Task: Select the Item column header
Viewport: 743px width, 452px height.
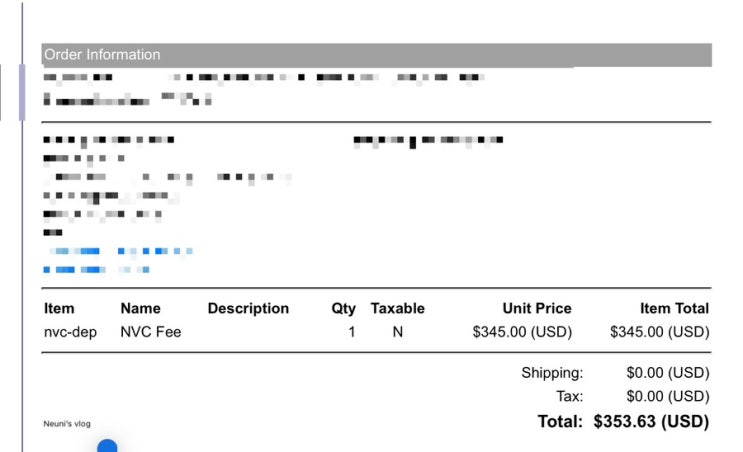Action: [x=59, y=308]
